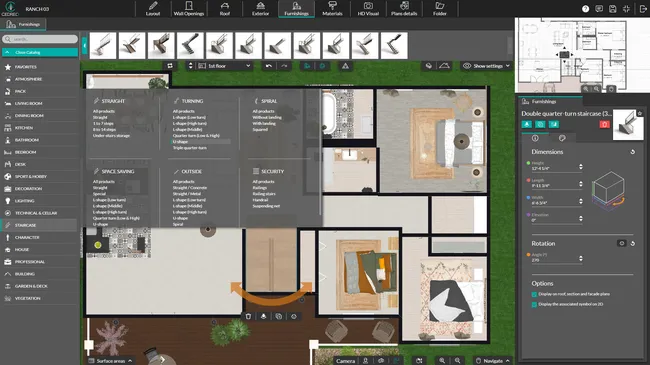Switch to the Exterior tab
This screenshot has height=365, width=650.
260,8
